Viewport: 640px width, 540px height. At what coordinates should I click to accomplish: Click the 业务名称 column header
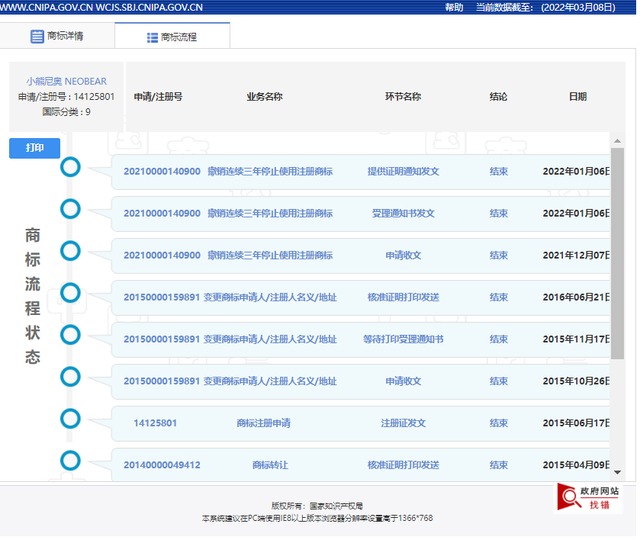click(264, 97)
